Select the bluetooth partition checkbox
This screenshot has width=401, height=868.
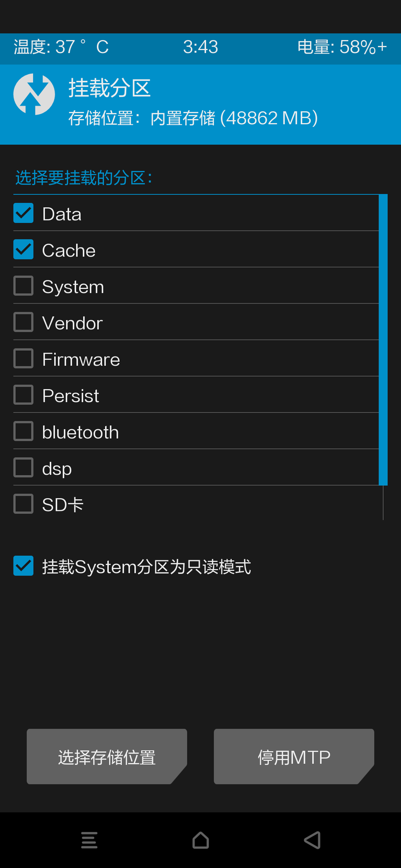(x=24, y=431)
